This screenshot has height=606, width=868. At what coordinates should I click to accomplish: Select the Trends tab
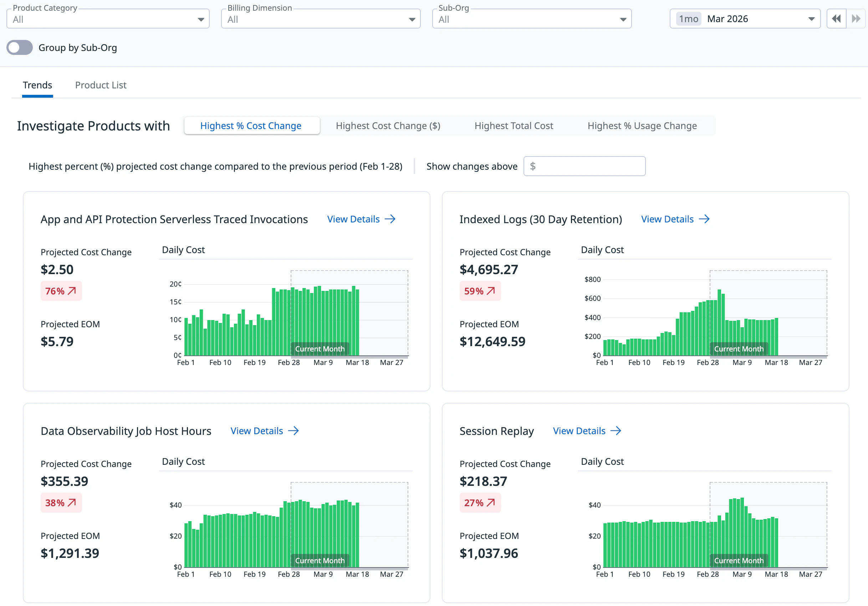tap(37, 85)
